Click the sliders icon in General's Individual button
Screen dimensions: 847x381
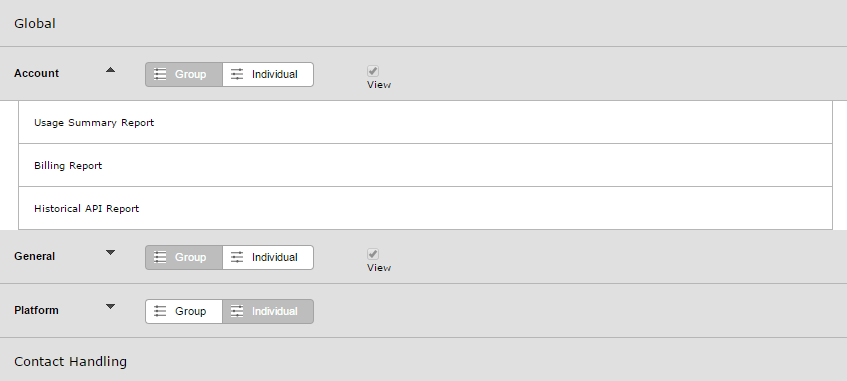point(237,257)
